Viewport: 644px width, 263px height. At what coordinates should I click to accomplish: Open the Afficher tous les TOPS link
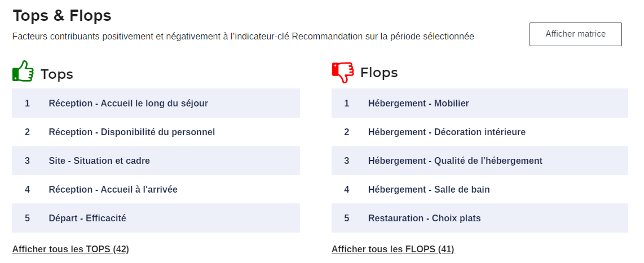[70, 249]
